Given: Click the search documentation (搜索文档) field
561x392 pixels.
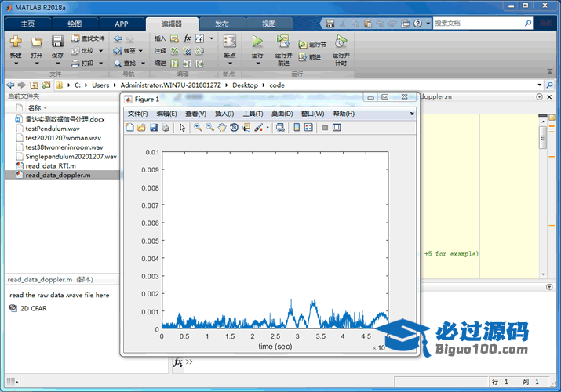Looking at the screenshot, I should point(477,24).
